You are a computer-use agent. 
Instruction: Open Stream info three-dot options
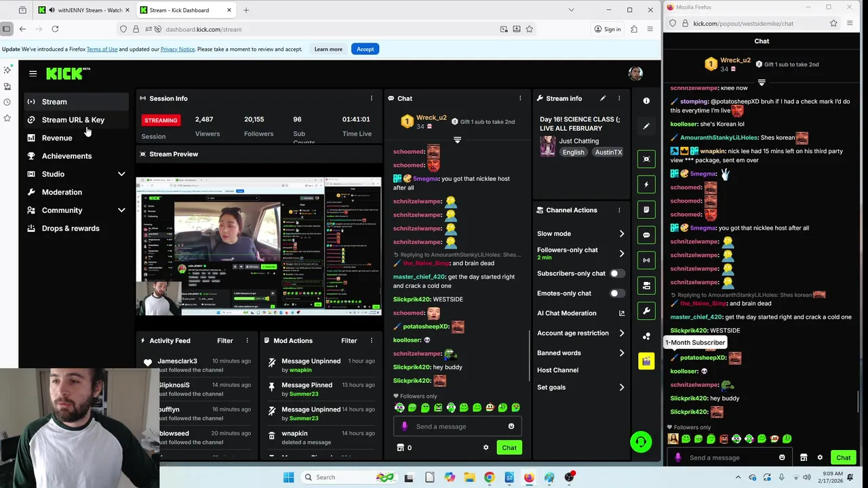click(618, 98)
